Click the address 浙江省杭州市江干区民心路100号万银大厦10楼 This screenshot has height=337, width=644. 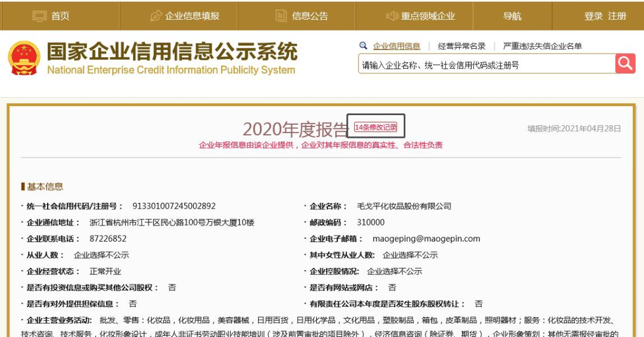click(172, 222)
